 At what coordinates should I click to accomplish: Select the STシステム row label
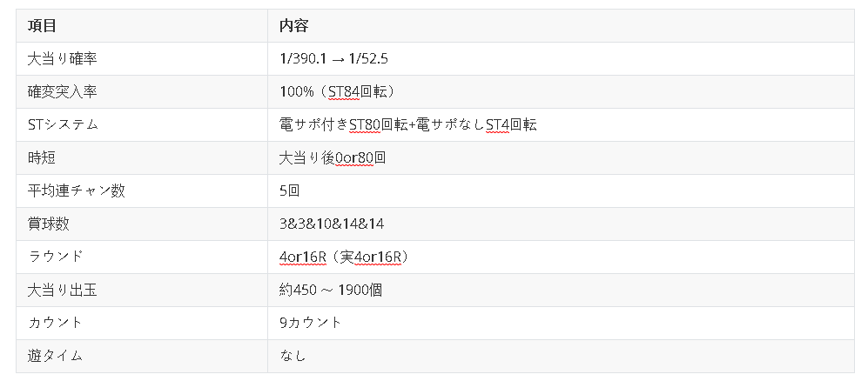coord(63,124)
